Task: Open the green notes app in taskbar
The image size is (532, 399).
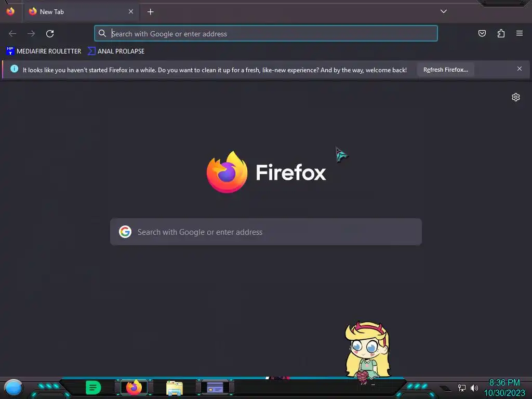Action: click(94, 388)
